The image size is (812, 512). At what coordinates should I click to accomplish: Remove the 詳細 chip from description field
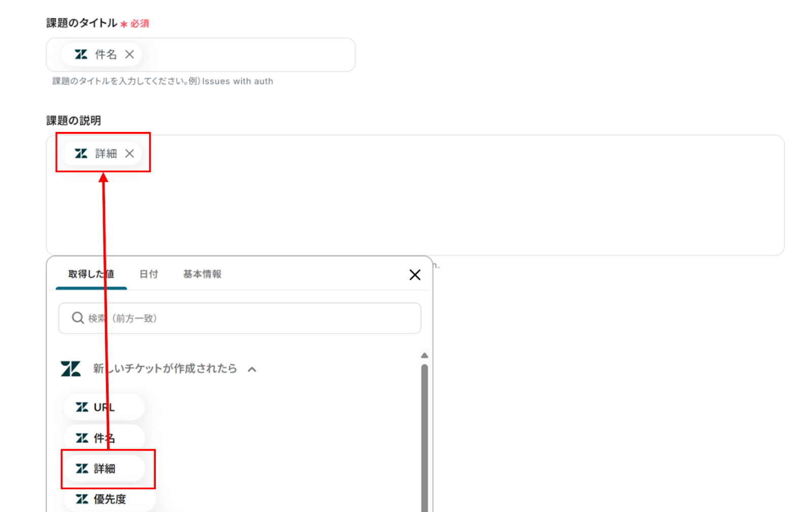pyautogui.click(x=129, y=153)
